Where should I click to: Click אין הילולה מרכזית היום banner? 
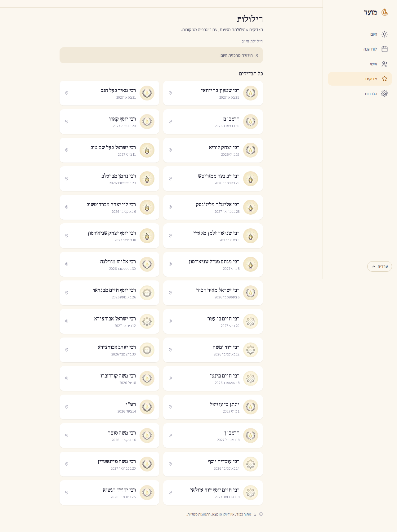click(x=161, y=55)
